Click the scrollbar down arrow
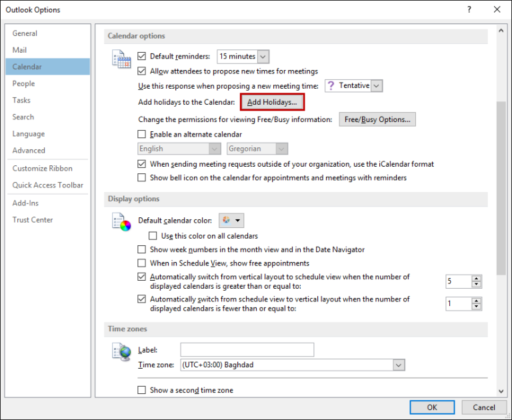Viewport: 512px width, 420px height. (501, 391)
